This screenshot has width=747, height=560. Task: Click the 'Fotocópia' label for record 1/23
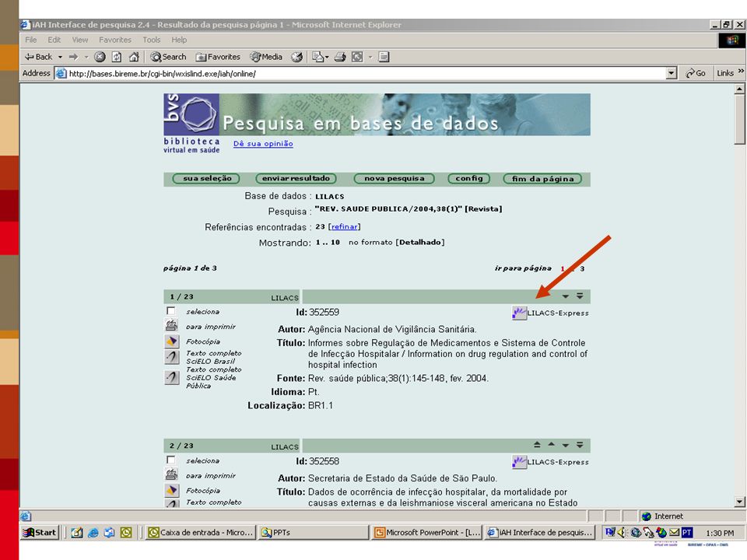pos(203,341)
